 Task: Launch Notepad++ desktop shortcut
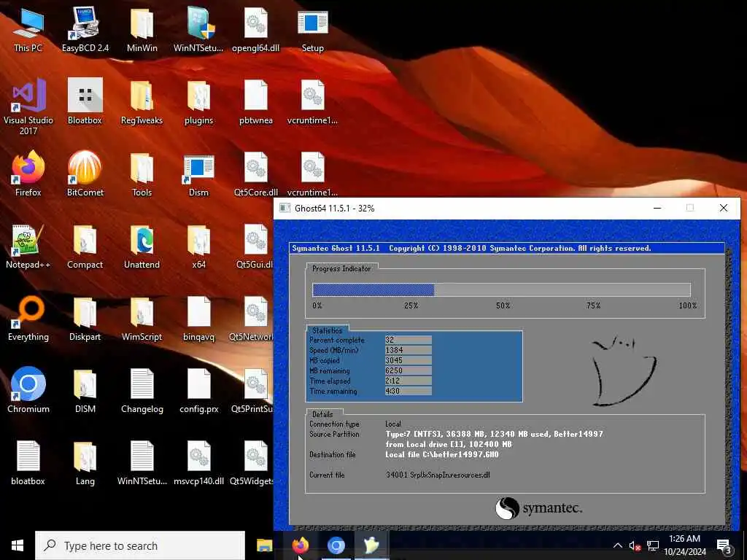click(x=28, y=246)
